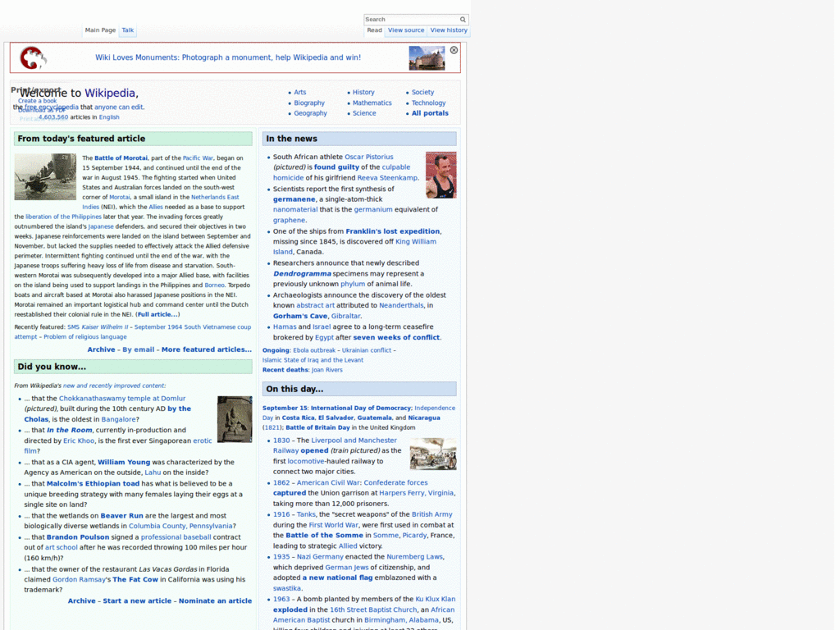The image size is (840, 630).
Task: Open the Brandon Poulson link
Action: pyautogui.click(x=78, y=537)
